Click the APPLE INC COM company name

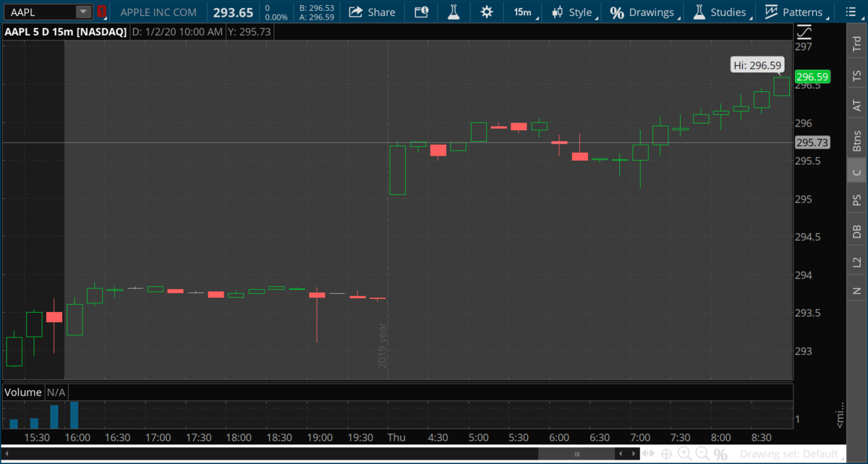(157, 12)
